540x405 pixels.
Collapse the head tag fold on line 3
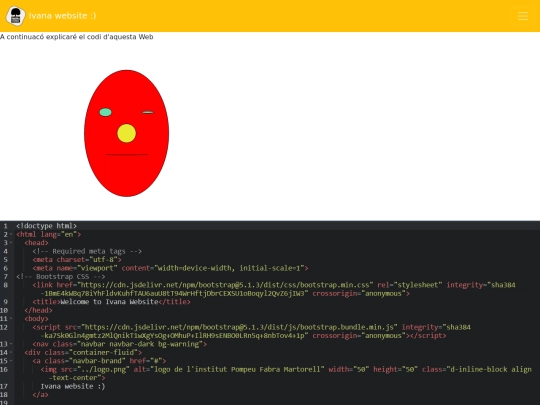tap(11, 243)
